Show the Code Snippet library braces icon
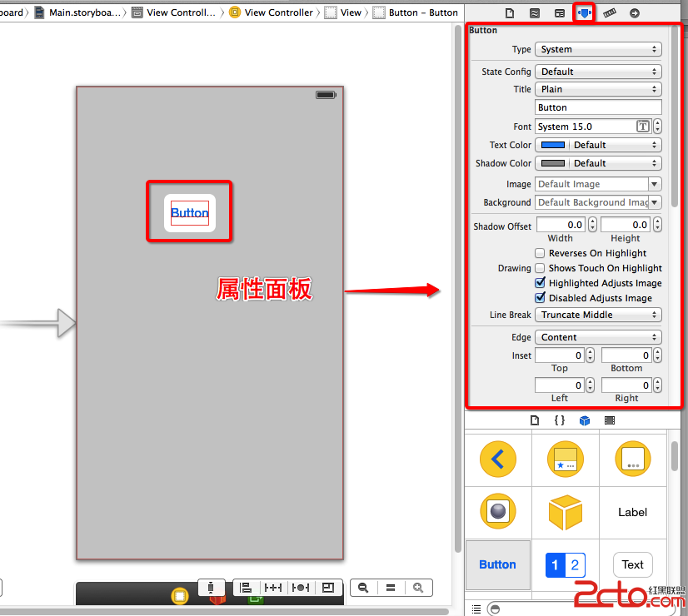This screenshot has width=688, height=616. click(560, 420)
